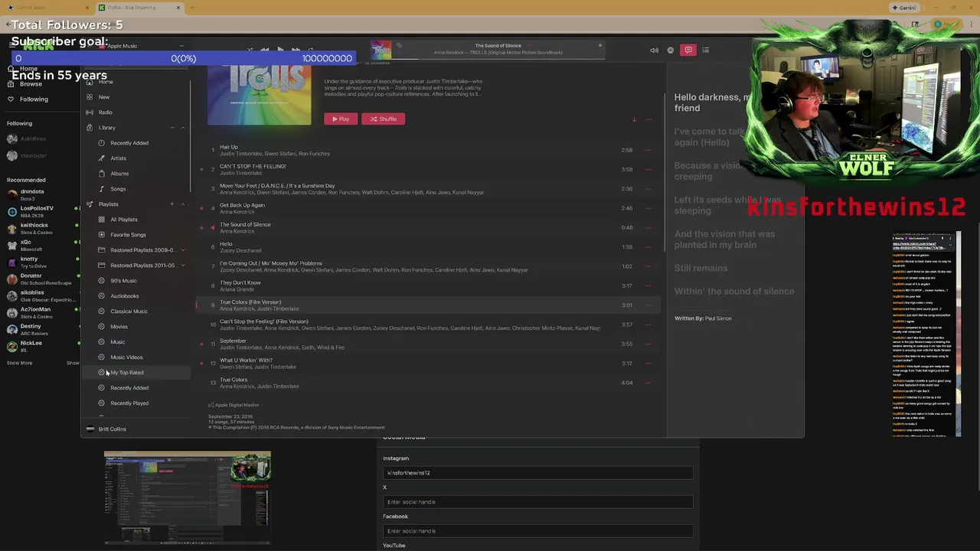Switch to the Profile - Kick Streaming tab
The width and height of the screenshot is (980, 551).
point(139,8)
